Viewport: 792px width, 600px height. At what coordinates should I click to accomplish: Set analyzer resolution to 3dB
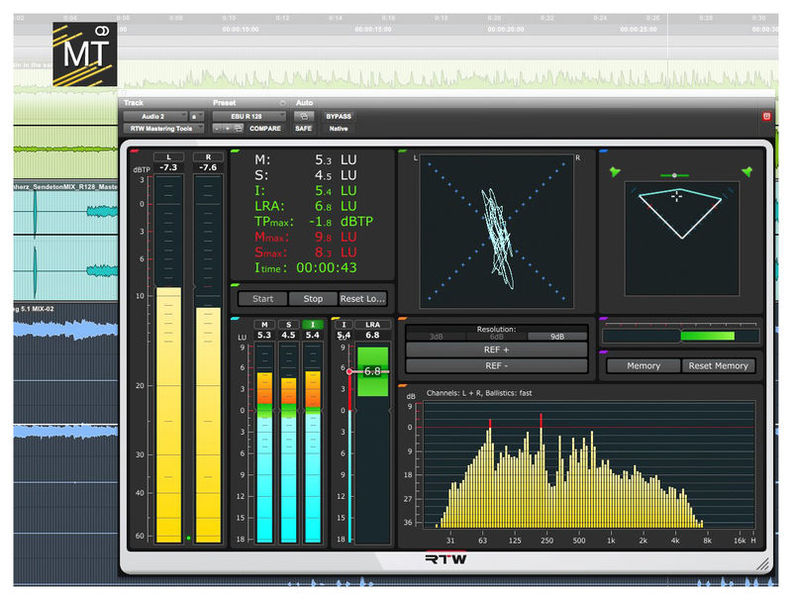[x=436, y=337]
